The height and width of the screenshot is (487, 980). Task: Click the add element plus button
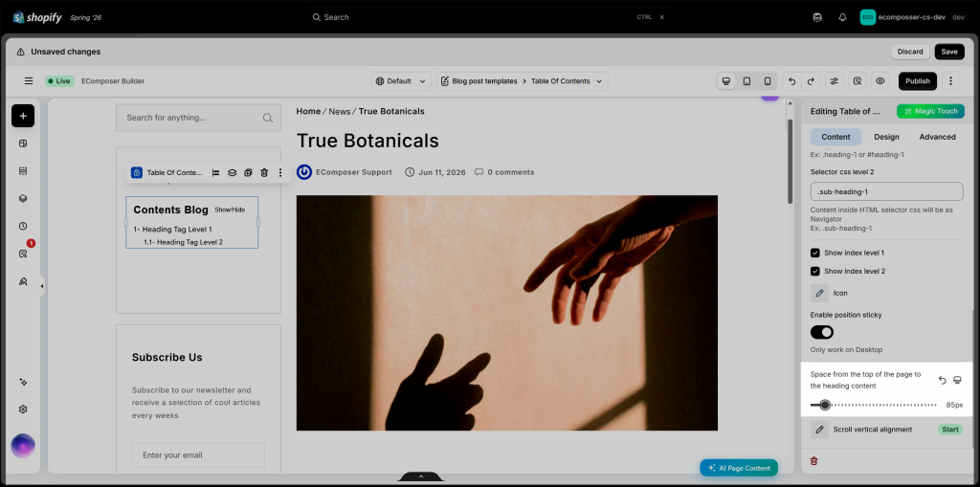(x=23, y=116)
